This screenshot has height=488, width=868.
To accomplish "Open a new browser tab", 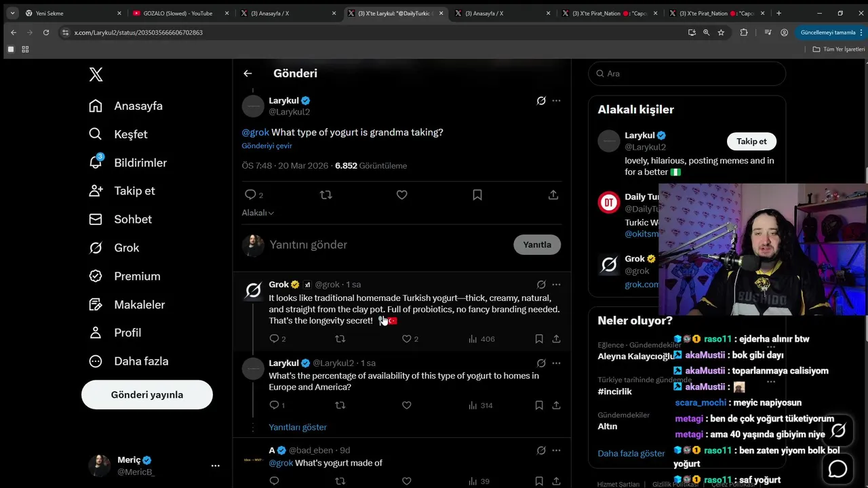I will pyautogui.click(x=778, y=13).
